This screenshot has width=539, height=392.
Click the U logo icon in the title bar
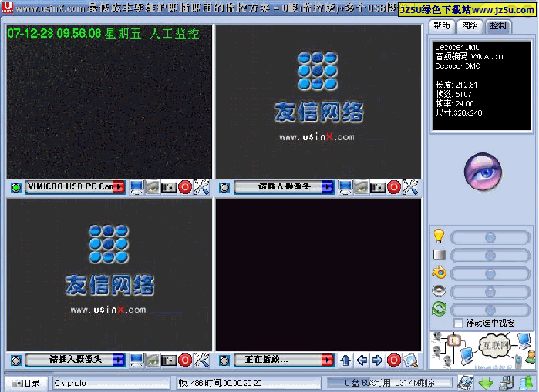click(x=7, y=6)
